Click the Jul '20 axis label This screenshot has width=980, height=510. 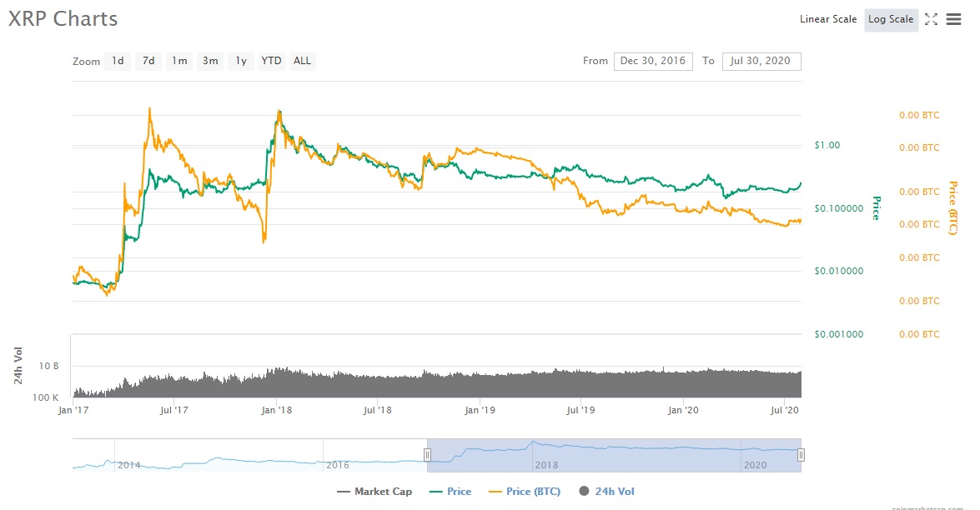[784, 410]
